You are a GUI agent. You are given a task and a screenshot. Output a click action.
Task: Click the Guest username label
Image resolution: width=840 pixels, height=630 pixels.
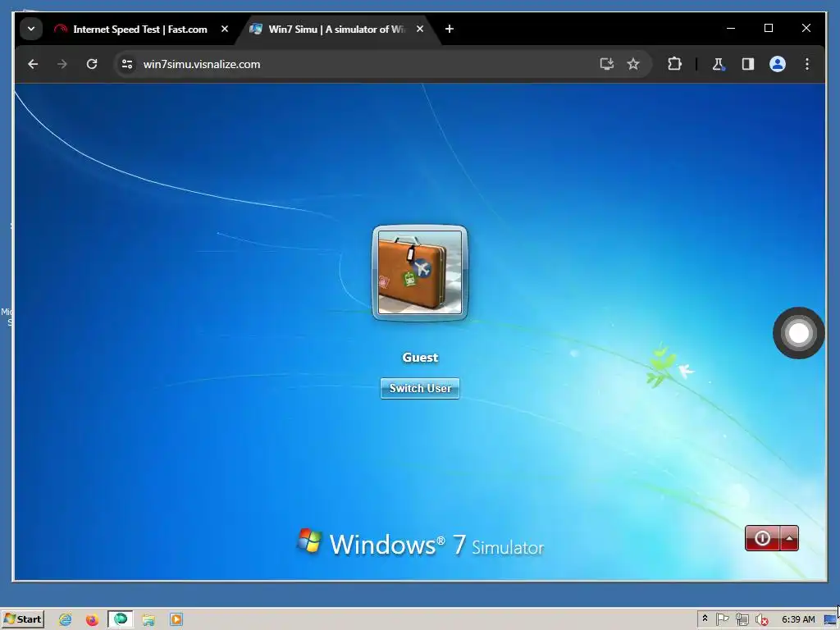tap(420, 358)
